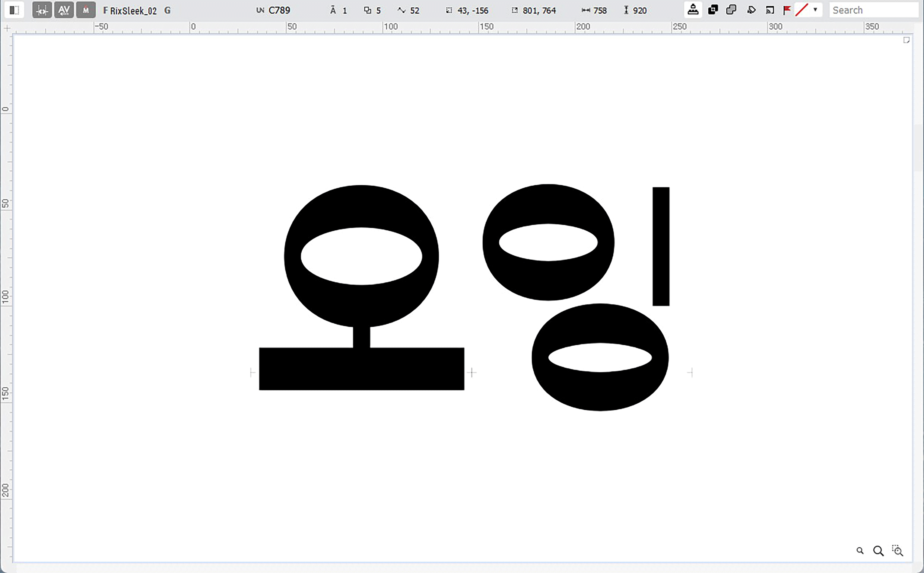Click the overlapping shapes icon
This screenshot has height=573, width=924.
coord(731,10)
